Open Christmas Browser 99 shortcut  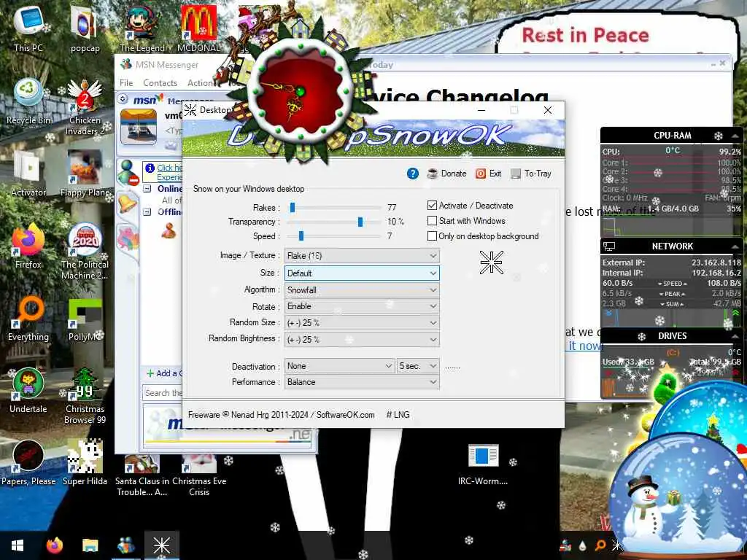85,396
